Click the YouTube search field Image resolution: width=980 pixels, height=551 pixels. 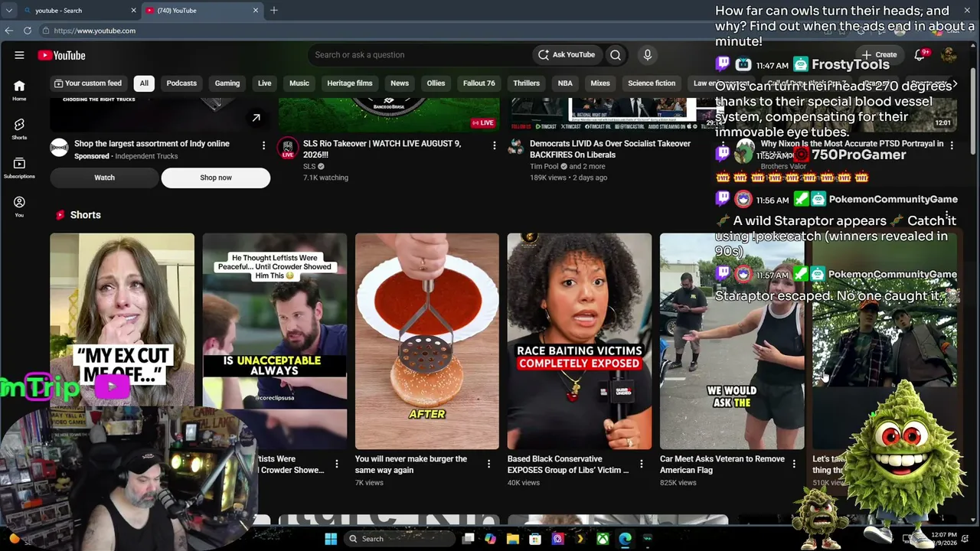[421, 55]
